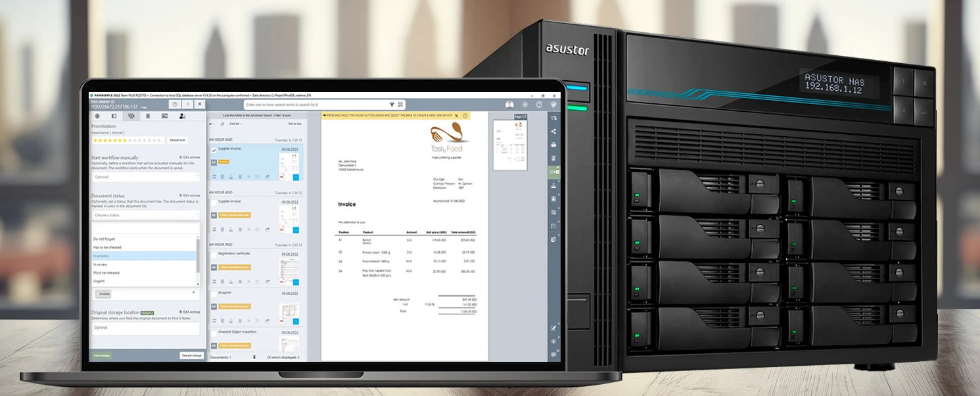Select the tags tab in the document panel
Viewport: 980px width, 396px height.
pyautogui.click(x=131, y=116)
